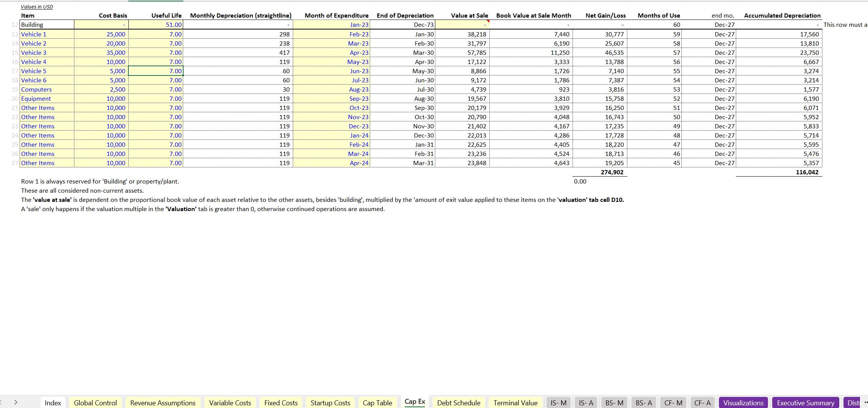
Task: Switch to the Index sheet
Action: [53, 403]
